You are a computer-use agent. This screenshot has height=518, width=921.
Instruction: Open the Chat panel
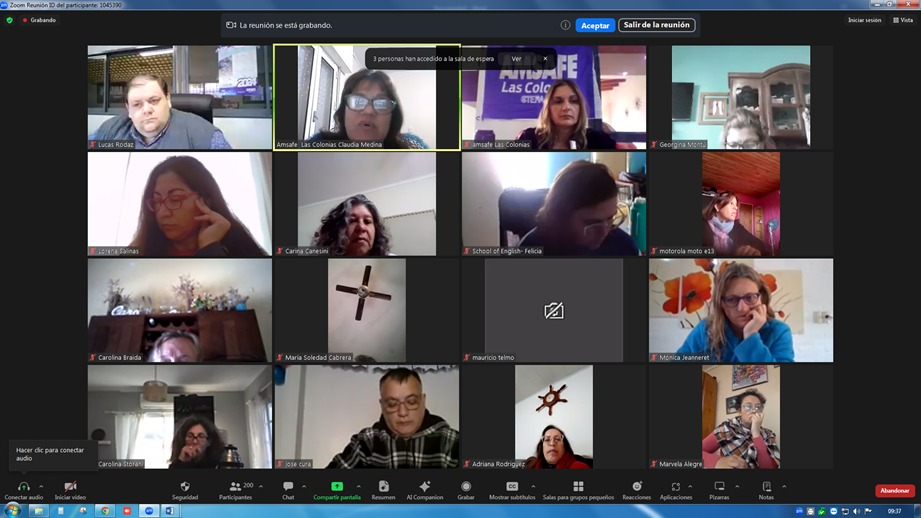click(288, 487)
